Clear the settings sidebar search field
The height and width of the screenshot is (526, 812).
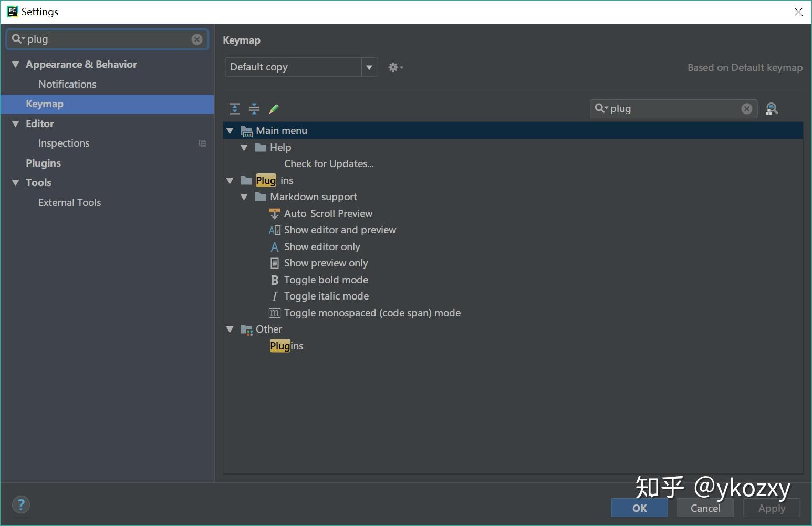pos(197,39)
